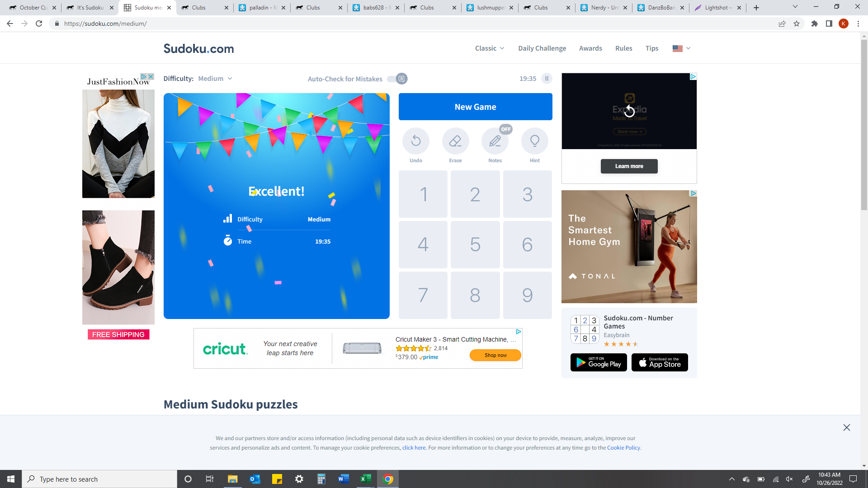Image resolution: width=868 pixels, height=488 pixels.
Task: Open the Daily Challenge menu item
Action: pyautogui.click(x=541, y=48)
